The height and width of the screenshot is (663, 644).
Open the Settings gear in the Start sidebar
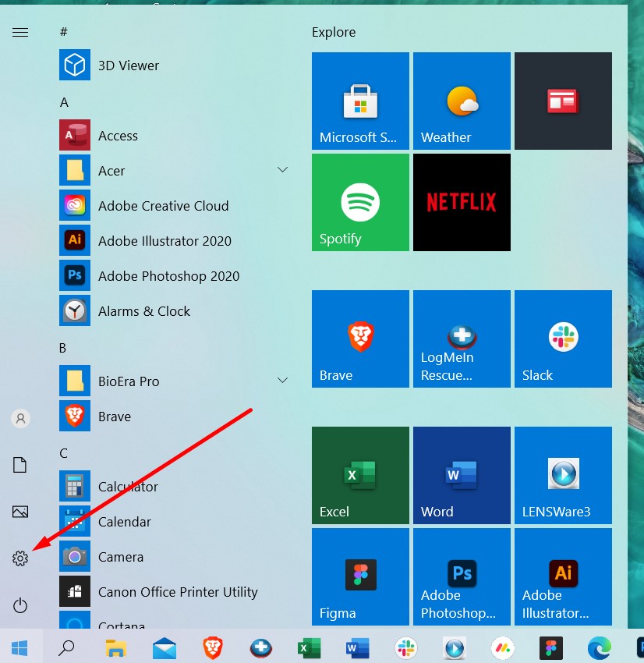click(x=19, y=558)
